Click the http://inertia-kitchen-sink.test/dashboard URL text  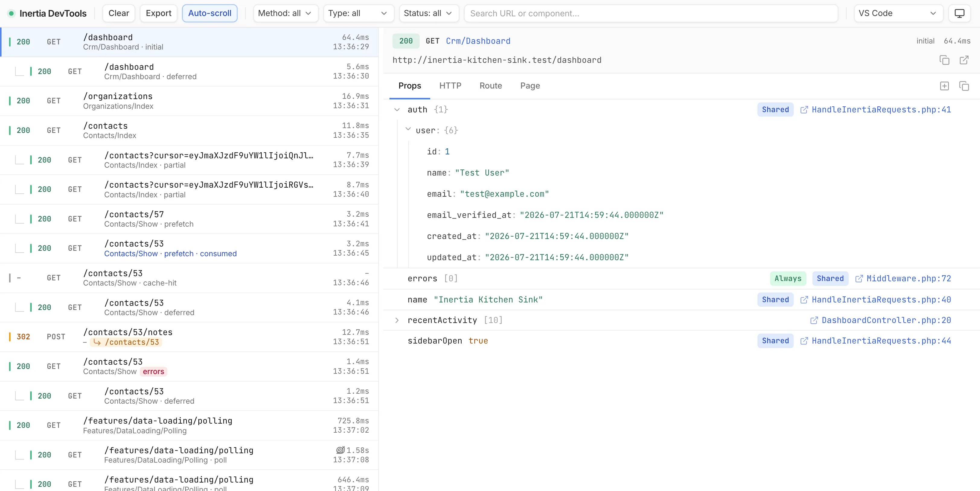[x=497, y=60]
